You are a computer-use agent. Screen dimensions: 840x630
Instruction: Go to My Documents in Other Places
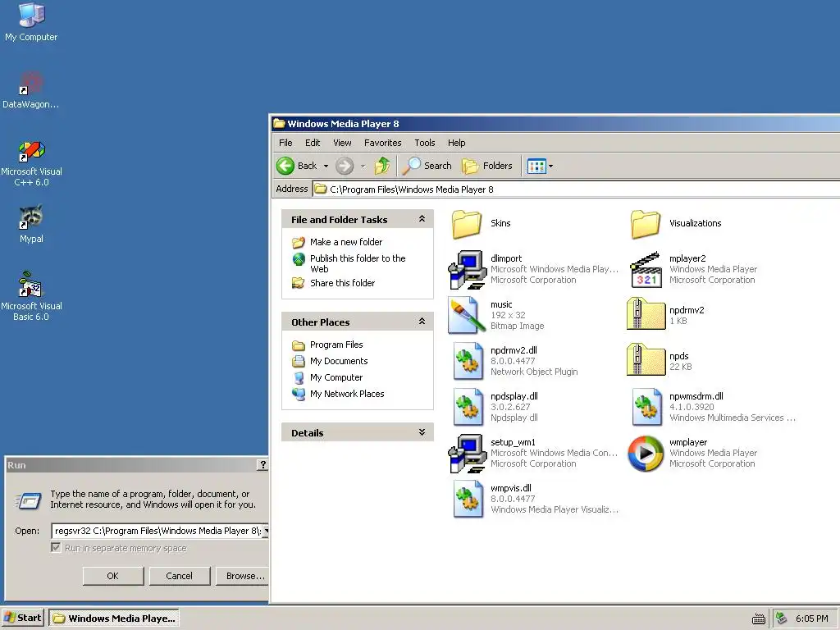click(339, 361)
